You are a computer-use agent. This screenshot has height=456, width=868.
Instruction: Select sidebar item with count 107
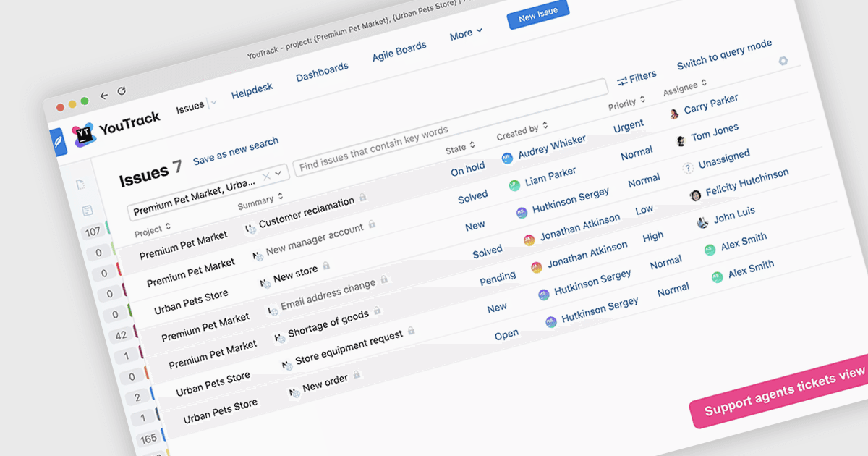(93, 232)
